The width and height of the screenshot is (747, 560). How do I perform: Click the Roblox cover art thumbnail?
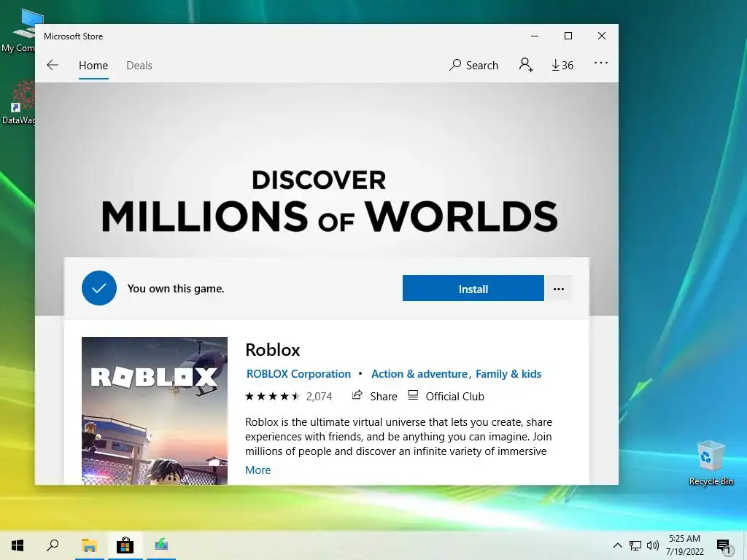click(155, 411)
